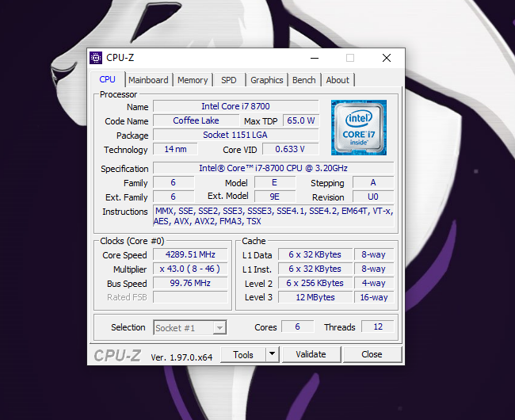This screenshot has height=420, width=515.
Task: Click the package value 'Socket 1151 LGA'
Action: [235, 135]
